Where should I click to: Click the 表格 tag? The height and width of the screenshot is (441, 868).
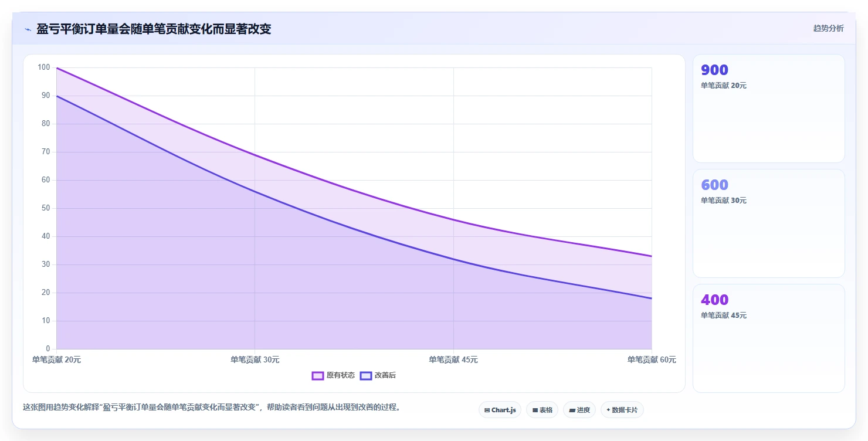pos(542,410)
